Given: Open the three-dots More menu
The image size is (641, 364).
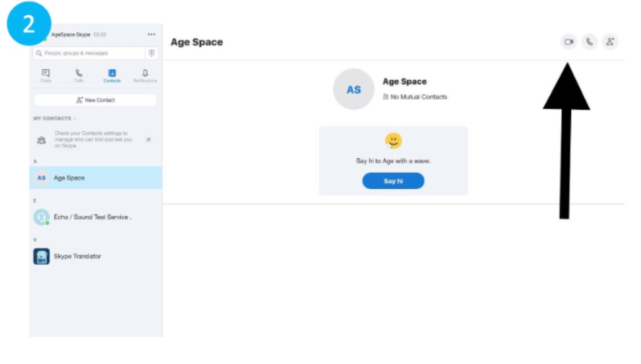Looking at the screenshot, I should (151, 34).
